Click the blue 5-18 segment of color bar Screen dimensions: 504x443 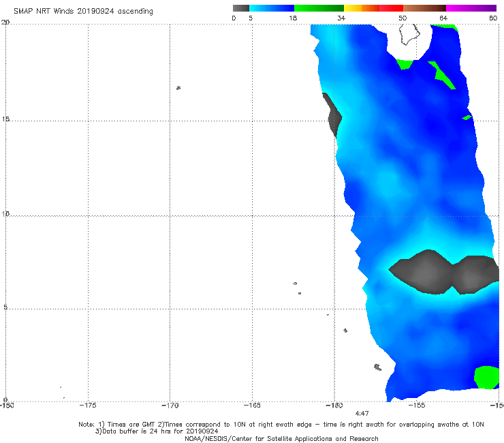pyautogui.click(x=272, y=8)
